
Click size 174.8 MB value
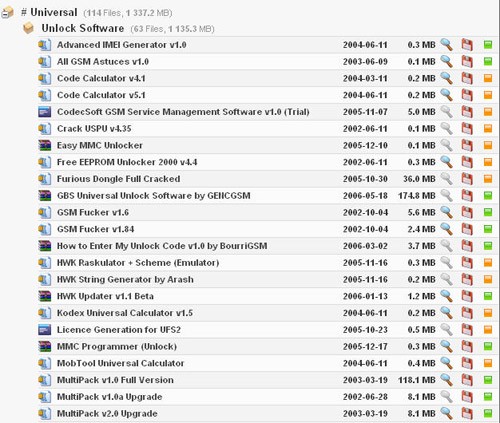417,196
